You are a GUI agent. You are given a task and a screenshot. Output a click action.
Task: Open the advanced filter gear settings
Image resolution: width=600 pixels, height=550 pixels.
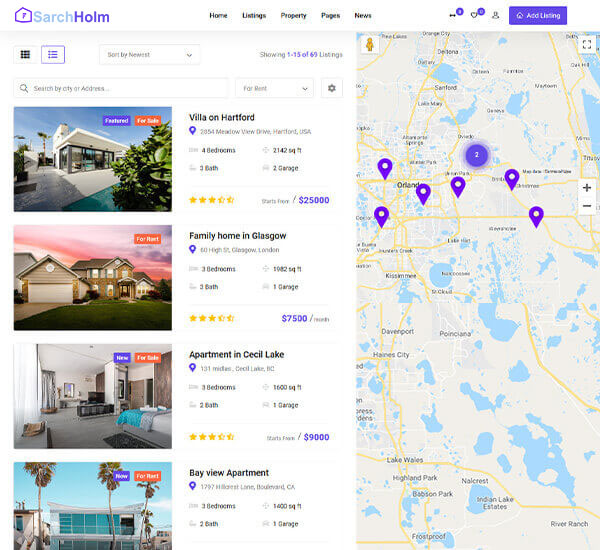332,88
